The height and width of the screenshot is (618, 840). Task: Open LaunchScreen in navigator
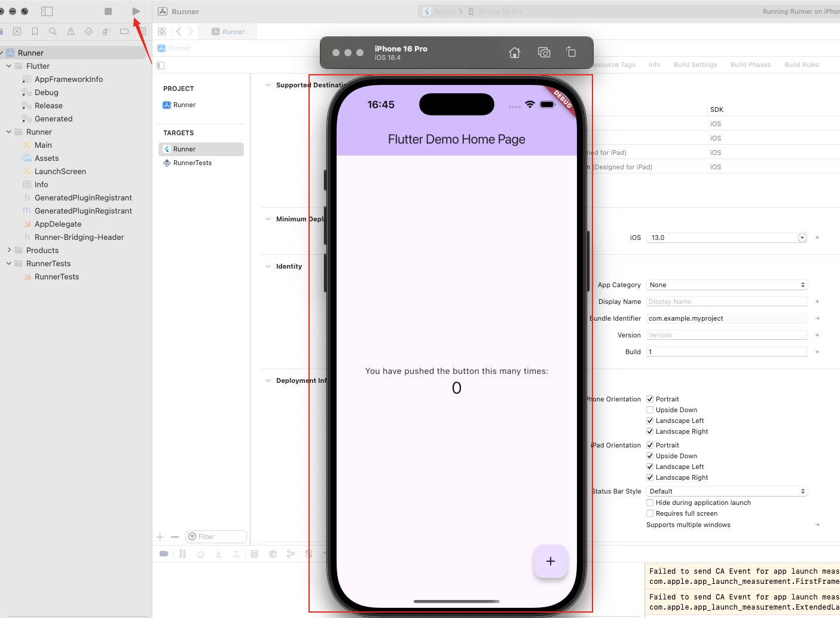(x=60, y=171)
